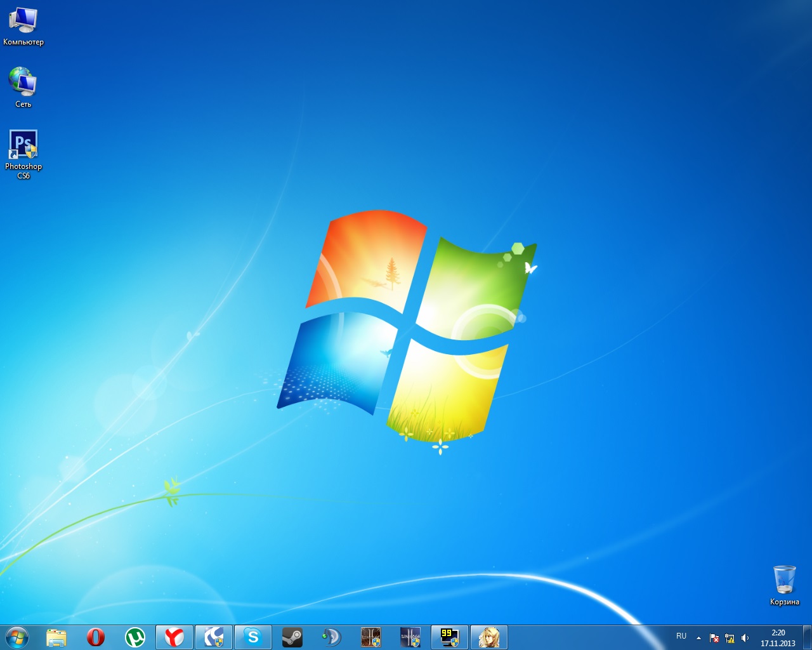Show hidden tray icons using the arrow
812x650 pixels.
click(698, 638)
